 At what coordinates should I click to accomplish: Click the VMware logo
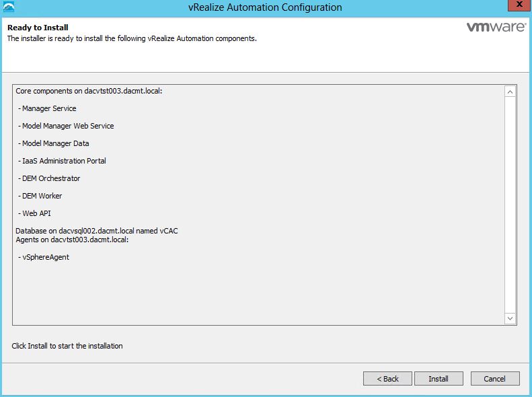point(496,27)
